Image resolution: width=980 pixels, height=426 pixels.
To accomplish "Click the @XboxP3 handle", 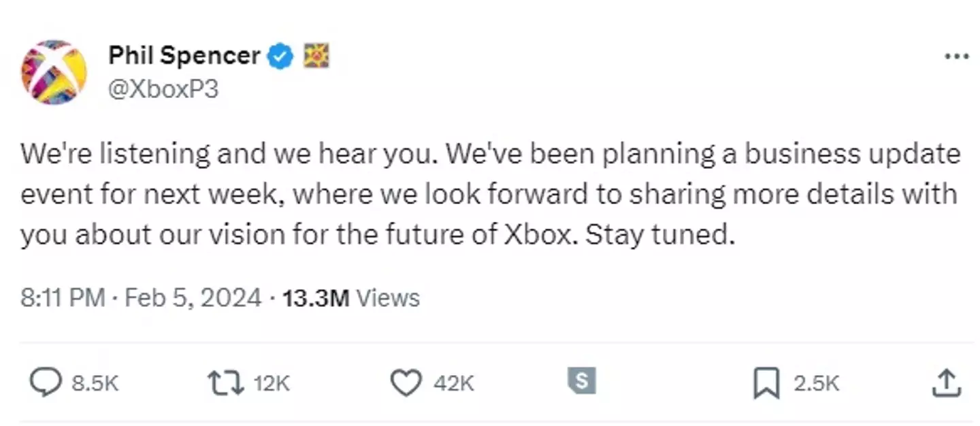I will coord(163,89).
